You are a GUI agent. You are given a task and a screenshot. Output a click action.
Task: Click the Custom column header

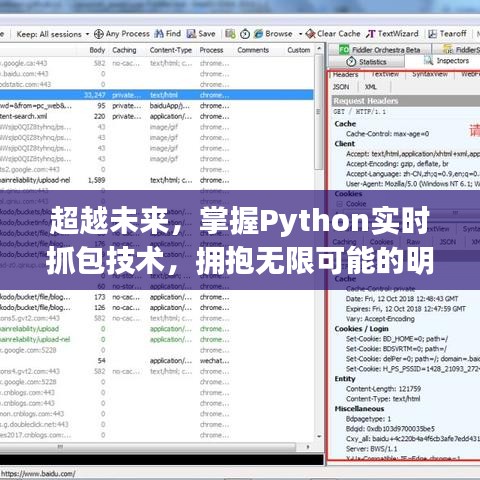(x=299, y=50)
